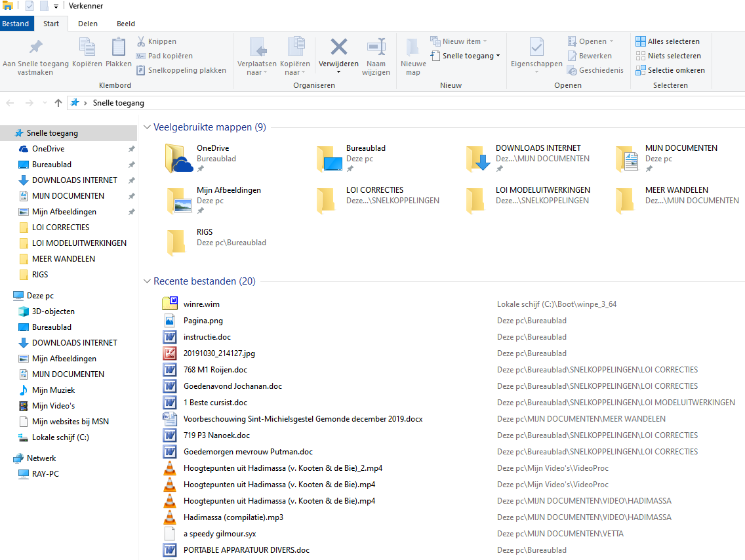Click the address bar showing Snelle toegang

click(393, 103)
